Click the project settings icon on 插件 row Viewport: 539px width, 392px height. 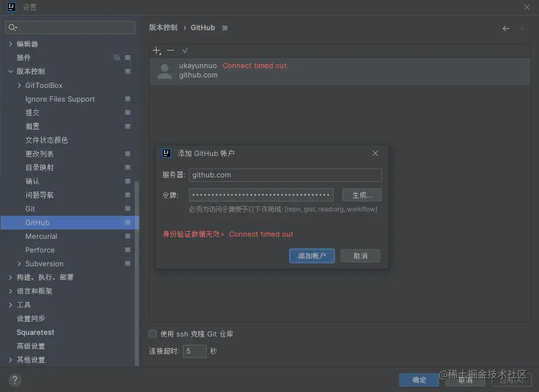(127, 58)
